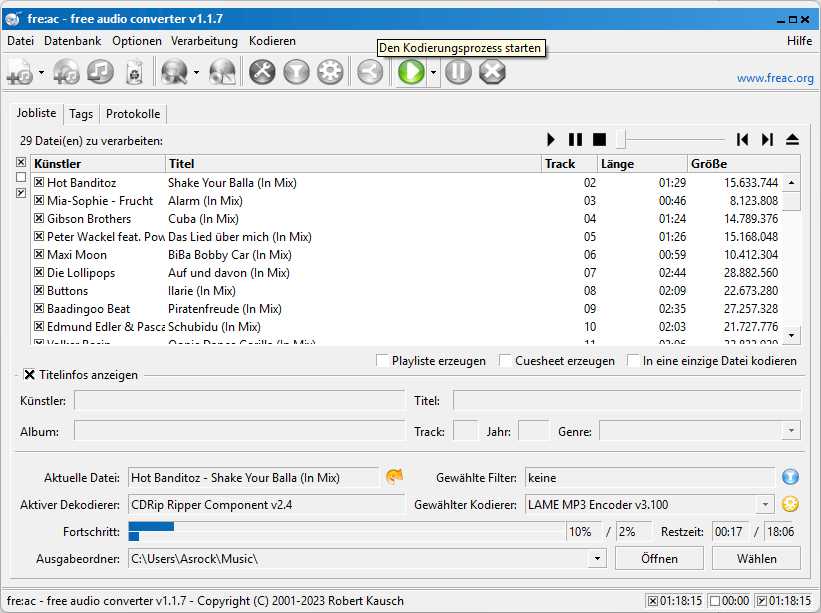Eject the disc with eject icon
Image resolution: width=821 pixels, height=613 pixels.
[x=792, y=140]
